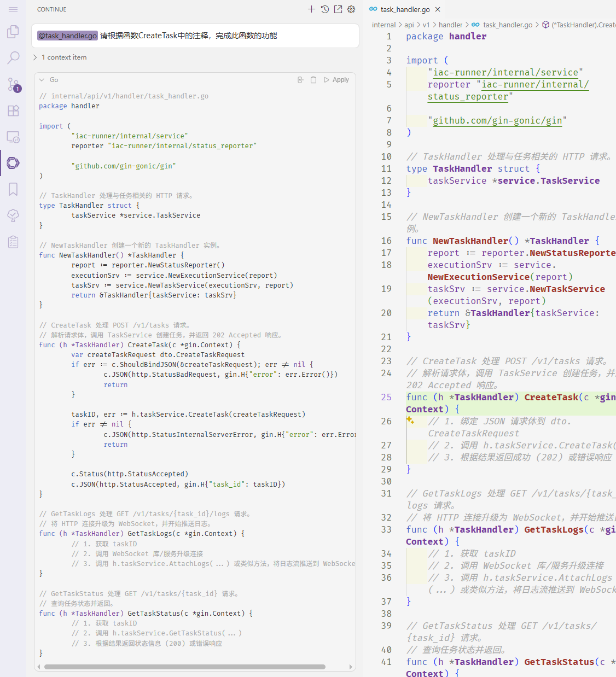Open the Bookmarks view in activity bar
The image size is (616, 677).
click(x=13, y=189)
